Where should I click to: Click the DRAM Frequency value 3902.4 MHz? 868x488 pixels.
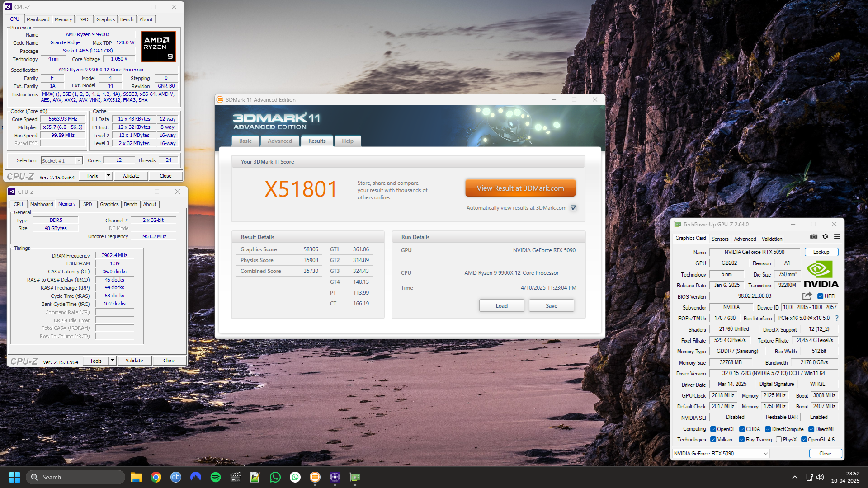[114, 255]
